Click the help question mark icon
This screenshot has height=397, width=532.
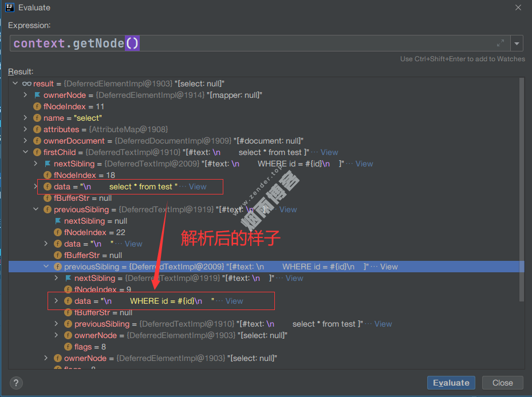(x=17, y=383)
